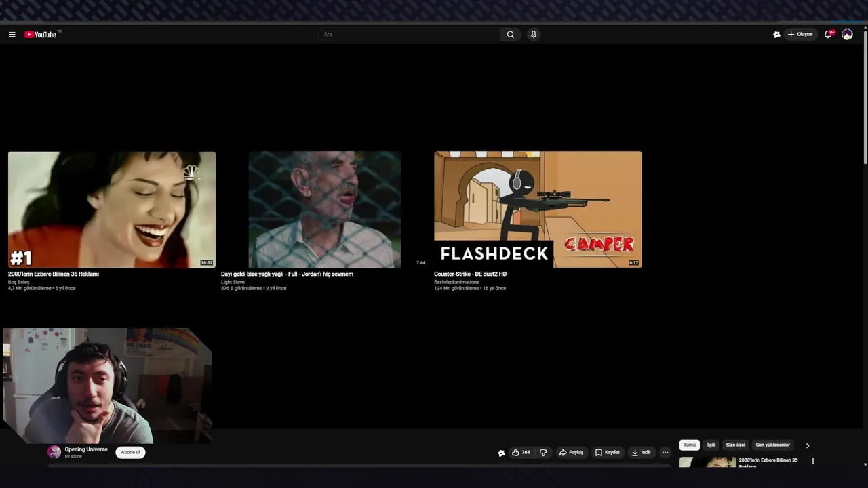Open 2000'lerin Ezbere Bilinen 35 Reklamı thumbnail
Screen dimensions: 868x488
112,209
